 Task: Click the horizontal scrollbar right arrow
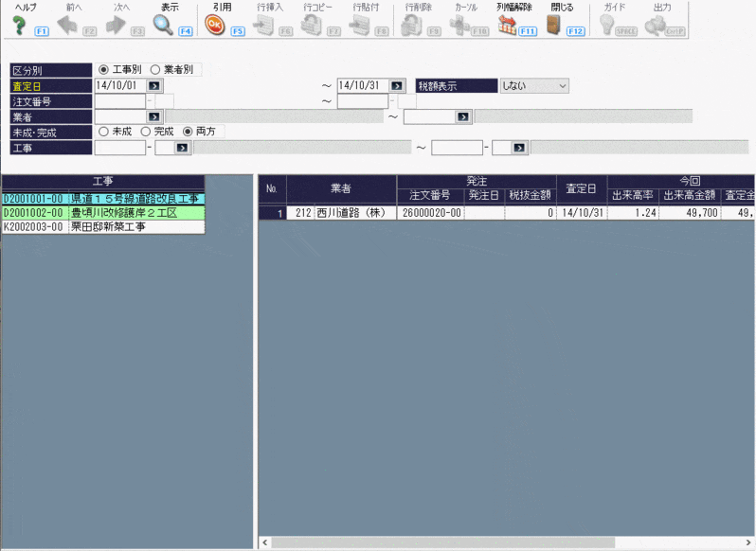click(749, 543)
